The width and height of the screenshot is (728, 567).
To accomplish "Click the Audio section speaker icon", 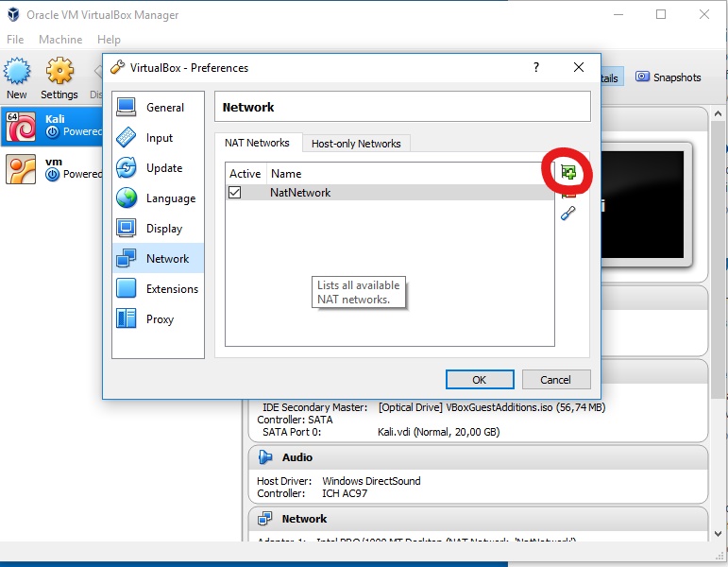I will 265,457.
